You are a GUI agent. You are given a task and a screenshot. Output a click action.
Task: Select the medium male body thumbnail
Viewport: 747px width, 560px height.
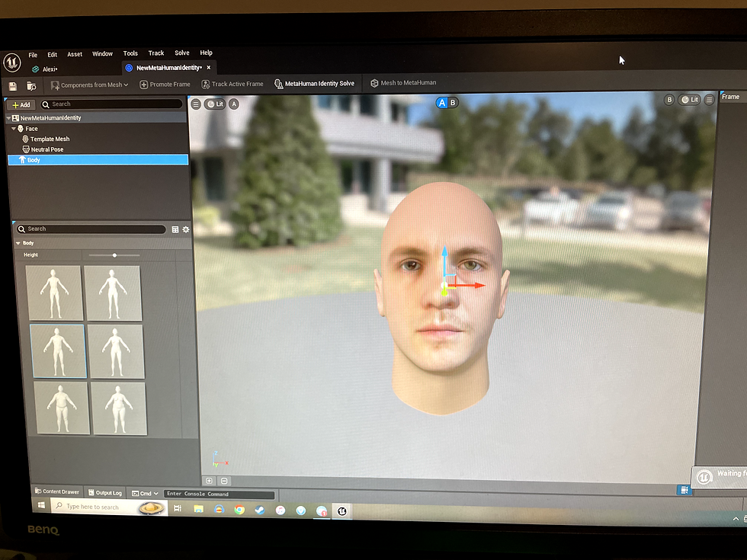(x=58, y=351)
